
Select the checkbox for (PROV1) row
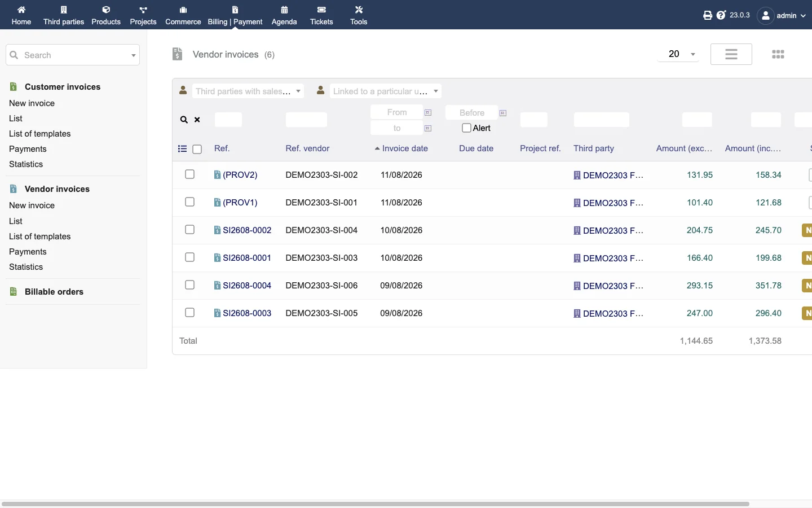coord(190,202)
